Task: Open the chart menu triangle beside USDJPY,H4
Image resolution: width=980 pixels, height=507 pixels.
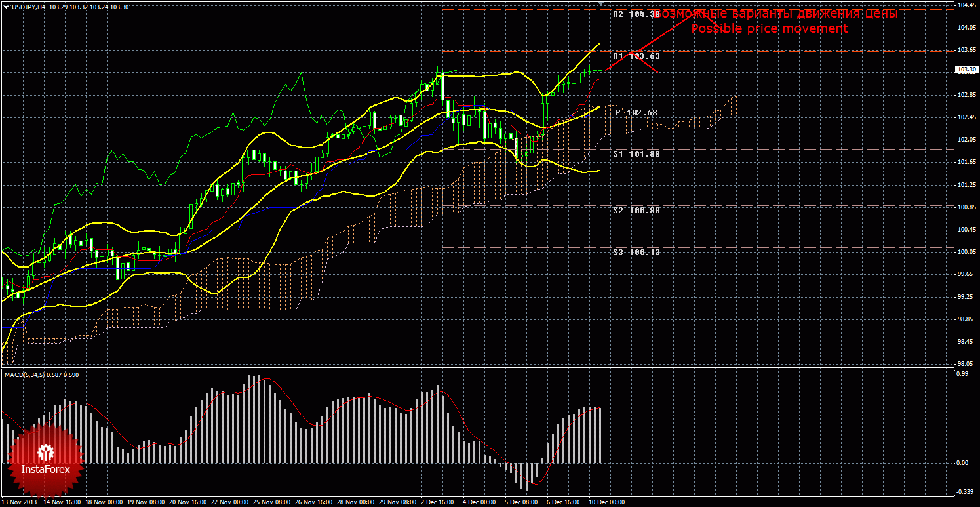Action: click(6, 7)
